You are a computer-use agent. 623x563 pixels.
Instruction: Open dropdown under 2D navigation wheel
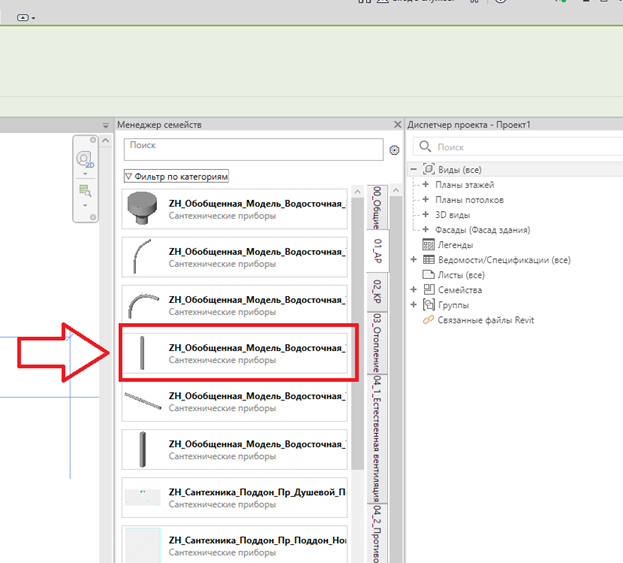(x=85, y=174)
